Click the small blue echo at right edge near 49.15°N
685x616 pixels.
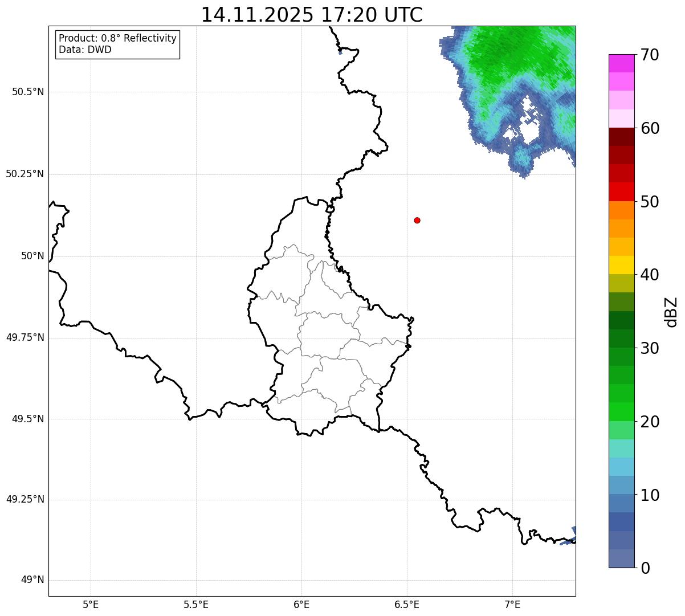click(569, 537)
